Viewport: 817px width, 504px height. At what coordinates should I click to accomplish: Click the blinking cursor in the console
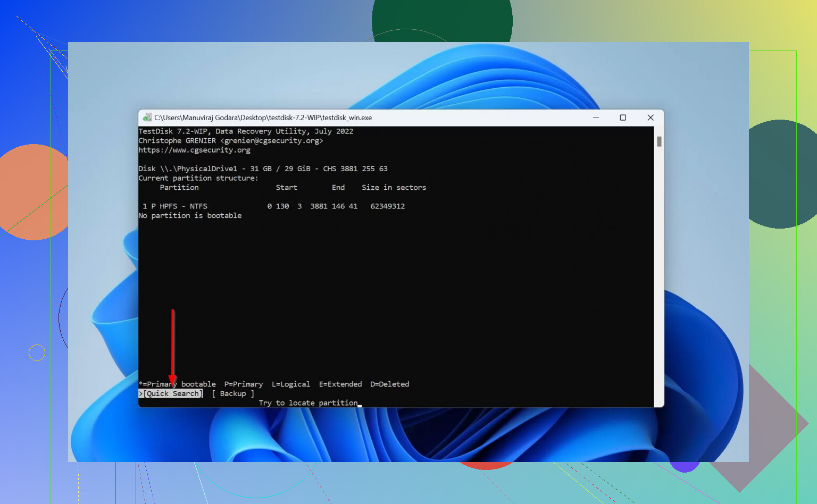(x=360, y=405)
